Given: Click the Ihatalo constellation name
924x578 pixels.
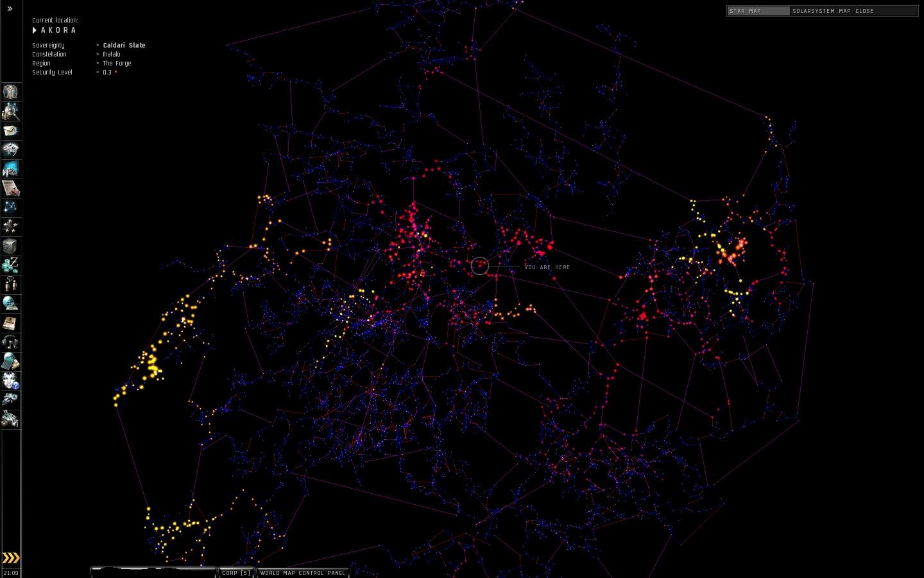Looking at the screenshot, I should tap(112, 55).
